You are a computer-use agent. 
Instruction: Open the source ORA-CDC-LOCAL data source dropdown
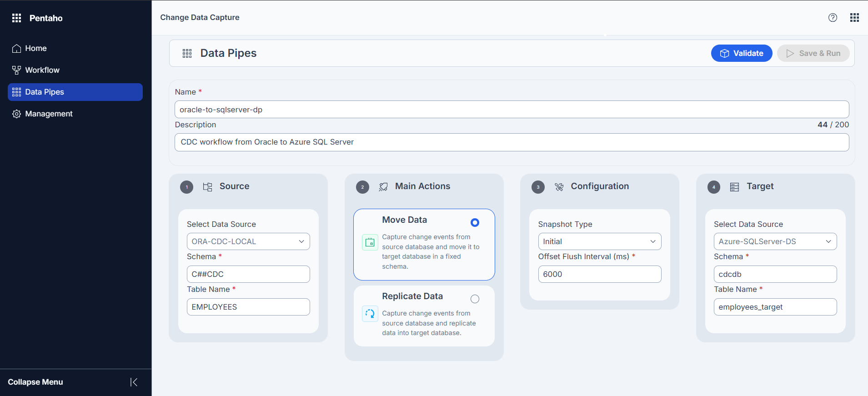pos(248,241)
